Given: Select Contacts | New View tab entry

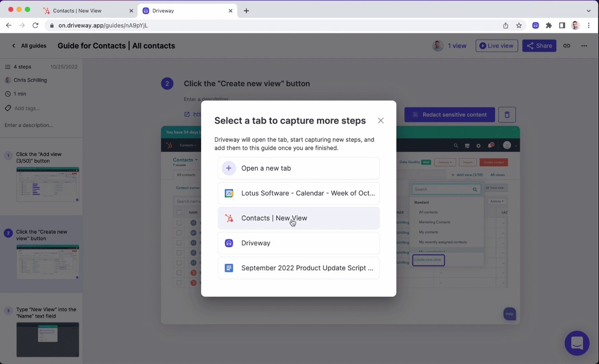Looking at the screenshot, I should coord(299,218).
